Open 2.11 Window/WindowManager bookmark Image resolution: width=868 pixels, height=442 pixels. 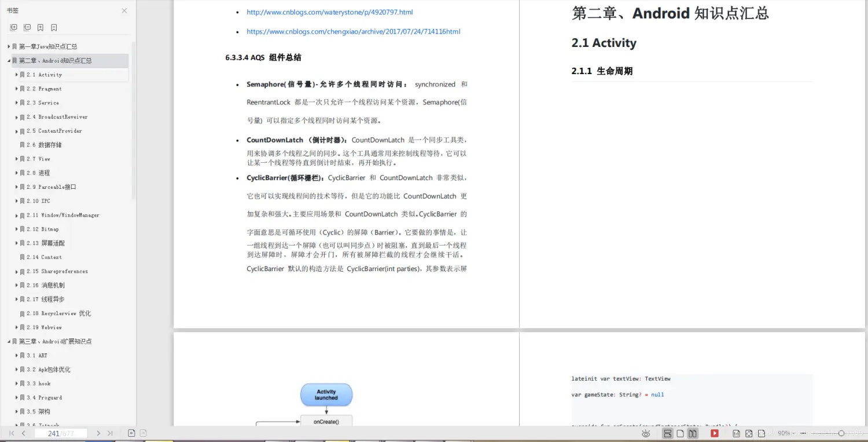(63, 215)
